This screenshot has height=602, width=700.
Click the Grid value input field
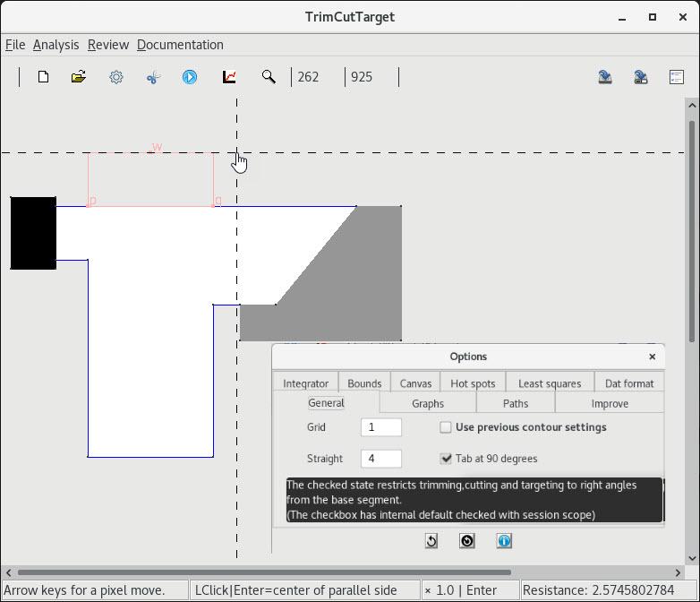380,427
